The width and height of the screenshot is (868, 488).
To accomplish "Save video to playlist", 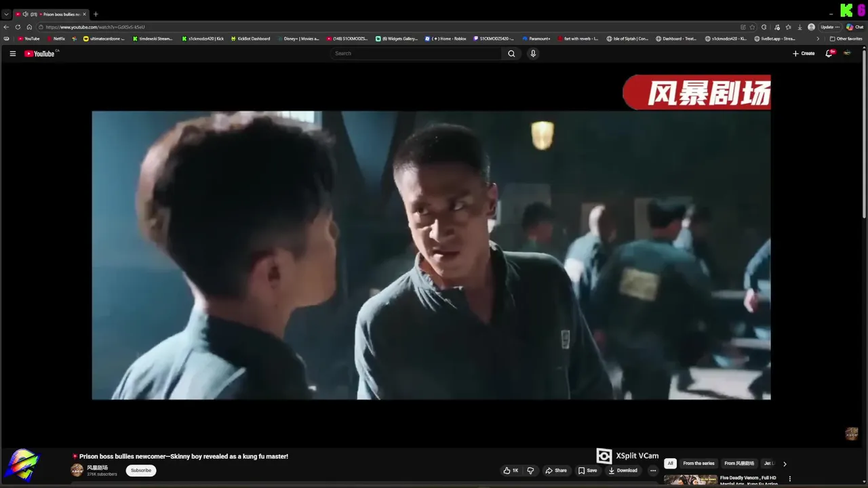I will pyautogui.click(x=587, y=470).
